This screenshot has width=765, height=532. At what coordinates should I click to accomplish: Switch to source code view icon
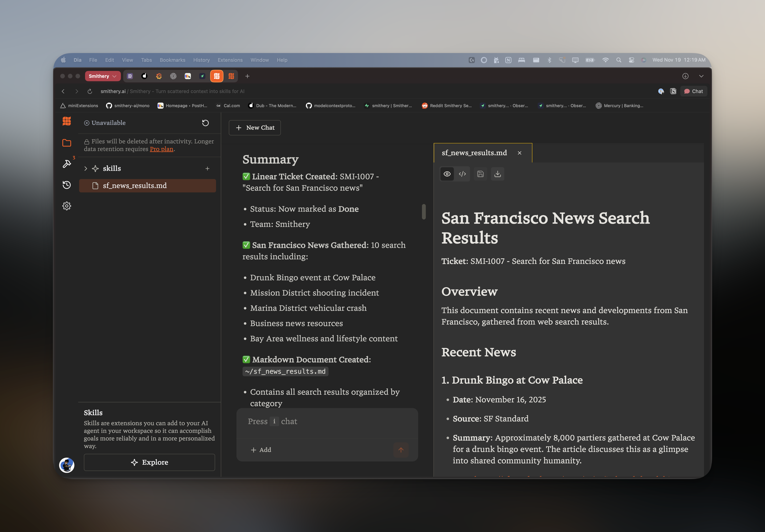point(462,174)
